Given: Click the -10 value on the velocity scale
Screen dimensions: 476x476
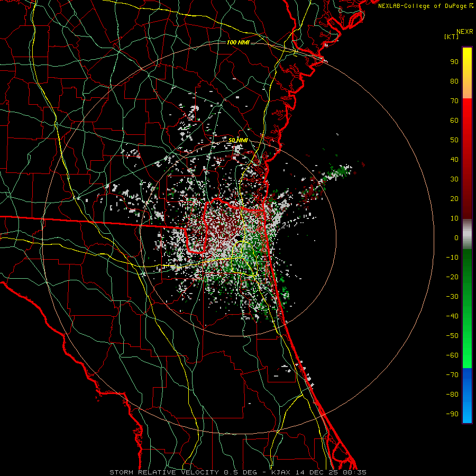Looking at the screenshot, I should pos(452,258).
